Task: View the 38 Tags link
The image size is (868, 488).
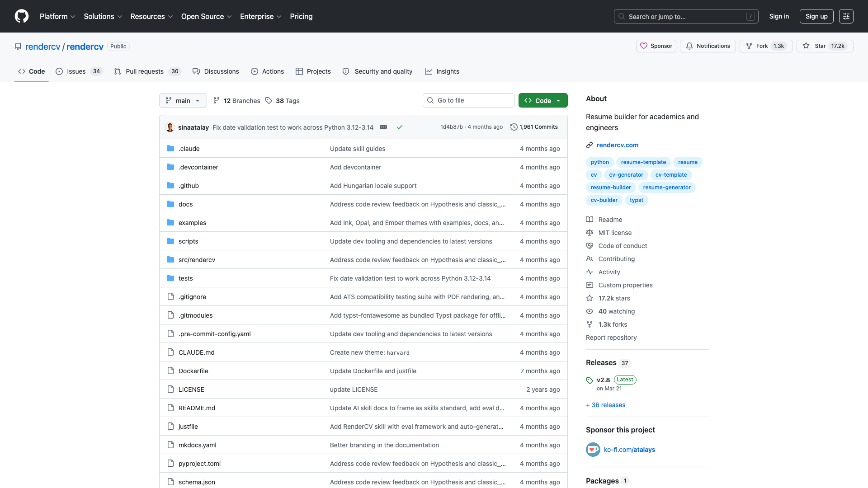Action: tap(283, 100)
